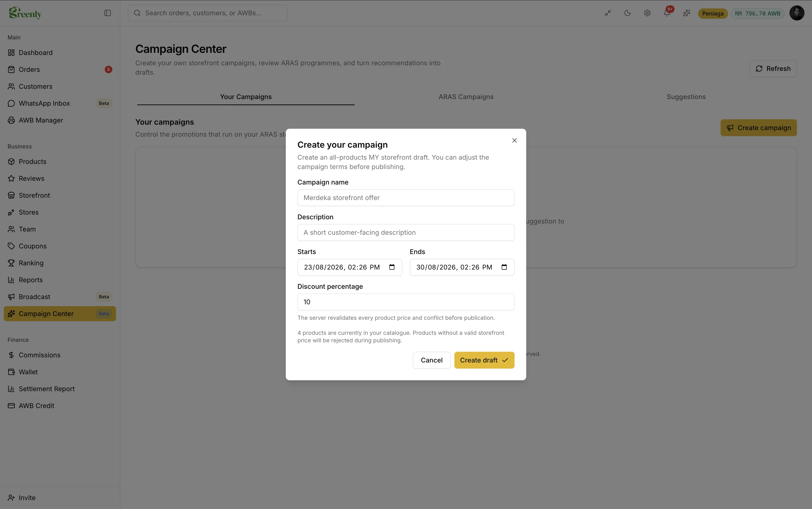
Task: Open Customers page
Action: click(60, 87)
